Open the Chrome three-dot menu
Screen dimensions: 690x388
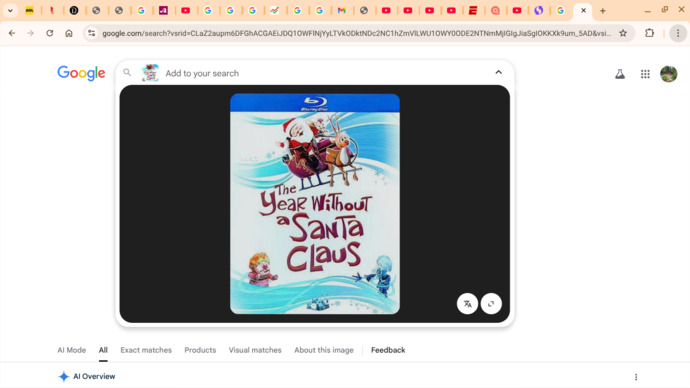tap(678, 33)
